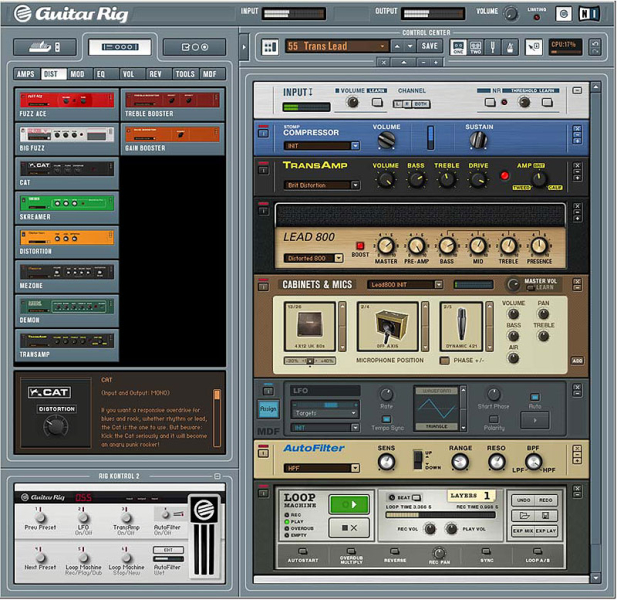The width and height of the screenshot is (617, 600).
Task: Click the Native Instruments logo
Action: [x=589, y=14]
